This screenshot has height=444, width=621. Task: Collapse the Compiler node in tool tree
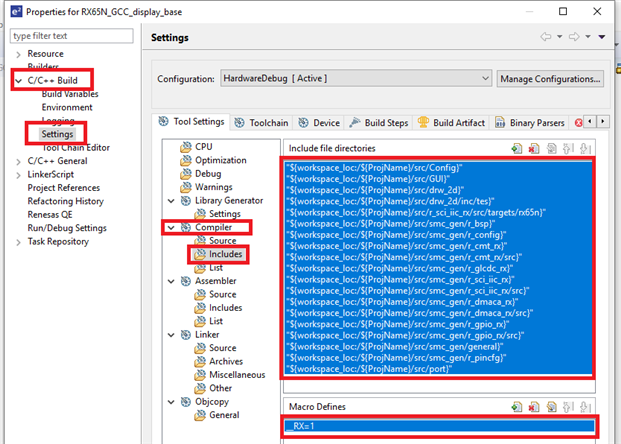(170, 227)
